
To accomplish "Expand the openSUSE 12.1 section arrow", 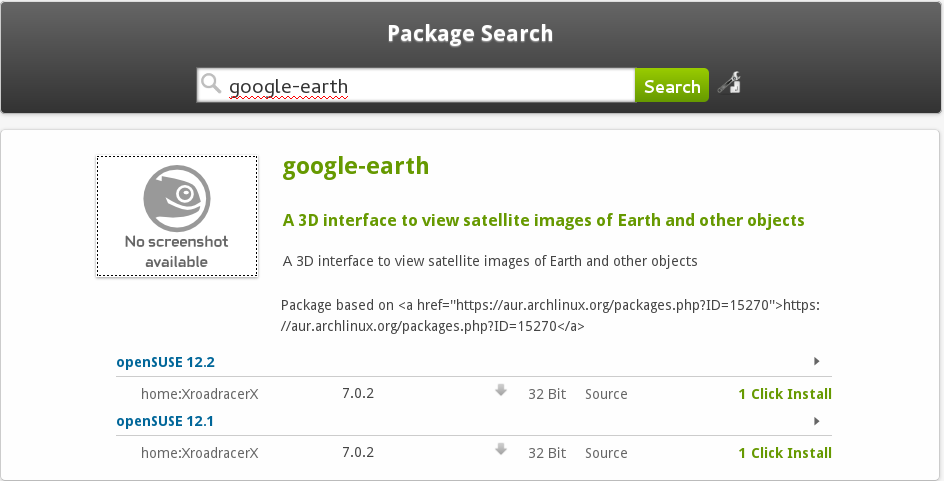I will 817,422.
